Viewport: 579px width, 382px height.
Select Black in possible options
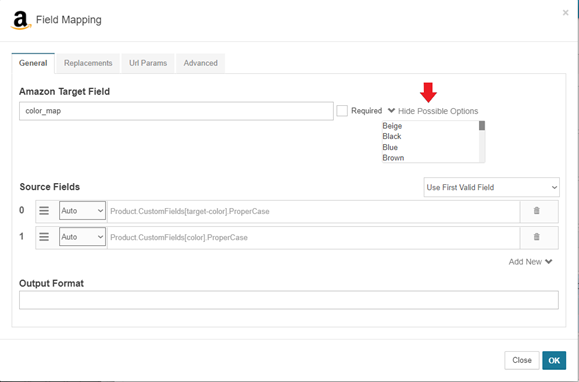pos(392,137)
